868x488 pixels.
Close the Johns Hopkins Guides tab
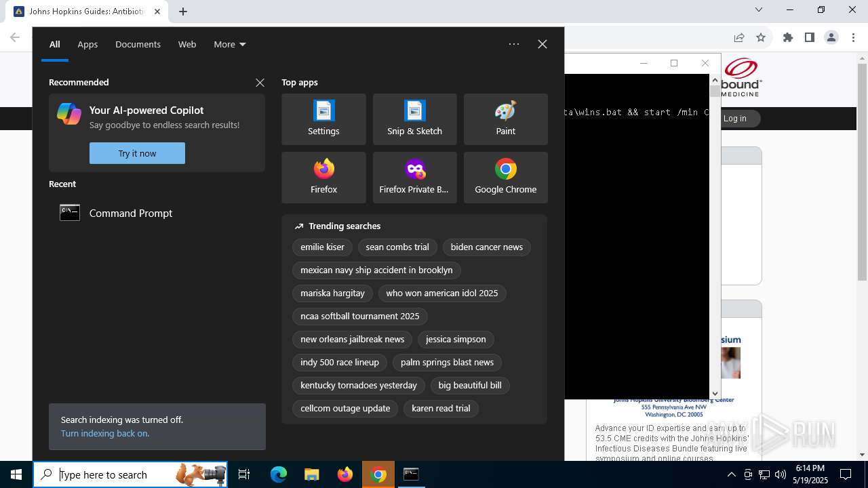pos(157,11)
